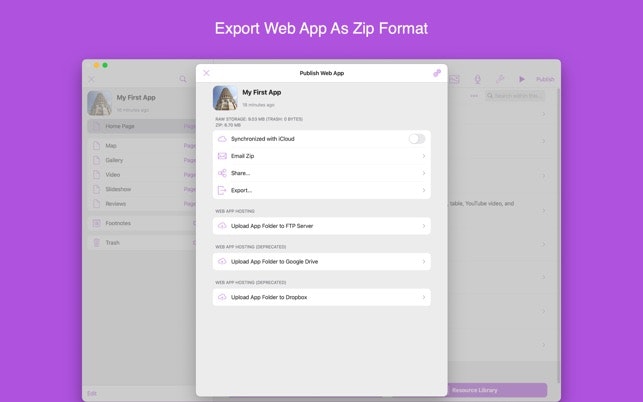Viewport: 643px width, 402px height.
Task: Click the Trash bin icon
Action: (x=96, y=243)
